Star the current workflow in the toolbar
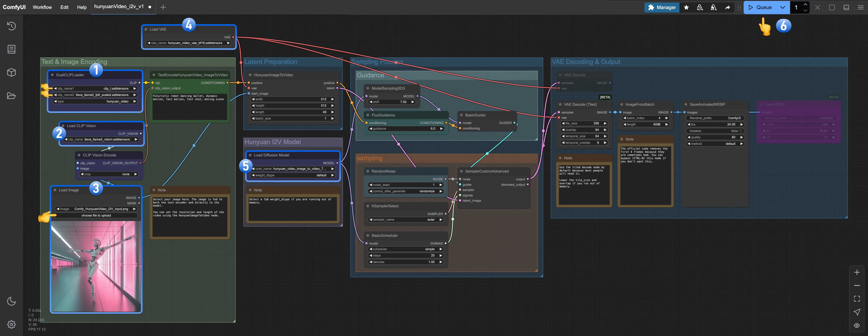Viewport: 868px width, 336px height. [686, 7]
